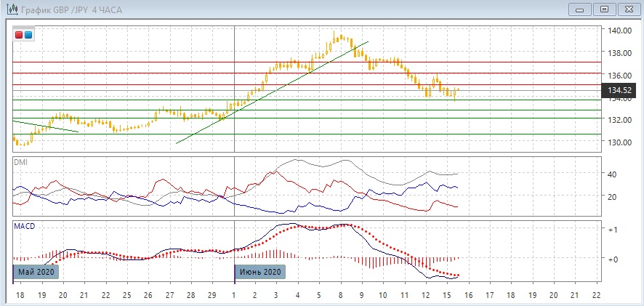Viewport: 644px width, 306px height.
Task: Maximize the GBP/JPY chart window
Action: (603, 9)
